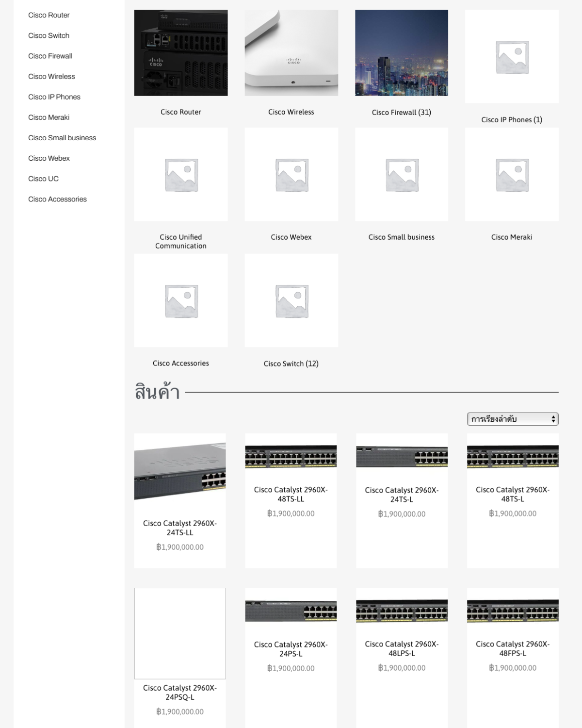Viewport: 582px width, 728px height.
Task: Select the Cisco Switch placeholder image
Action: click(291, 300)
